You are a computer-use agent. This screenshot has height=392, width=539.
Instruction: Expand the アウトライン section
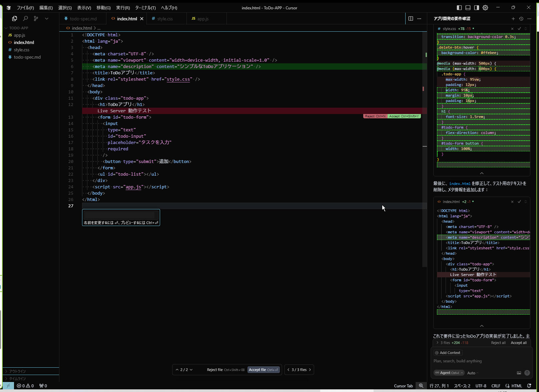coord(17,371)
